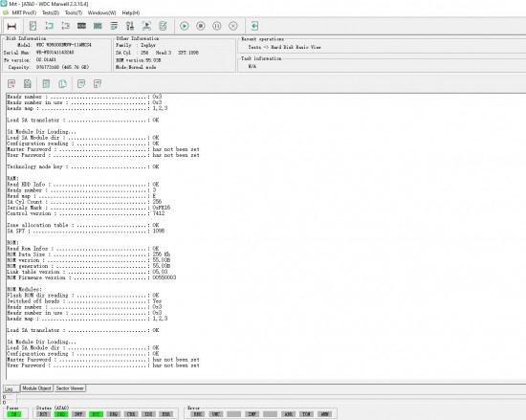Image resolution: width=526 pixels, height=420 pixels.
Task: Click the green play/start task button
Action: pyautogui.click(x=185, y=26)
